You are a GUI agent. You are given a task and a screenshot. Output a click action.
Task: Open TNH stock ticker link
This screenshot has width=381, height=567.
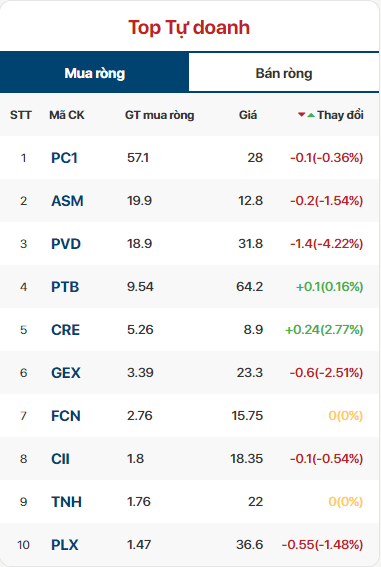pos(67,502)
